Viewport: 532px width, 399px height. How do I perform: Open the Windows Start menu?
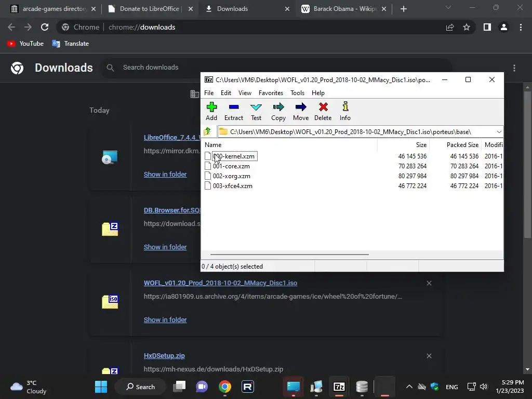coord(101,387)
